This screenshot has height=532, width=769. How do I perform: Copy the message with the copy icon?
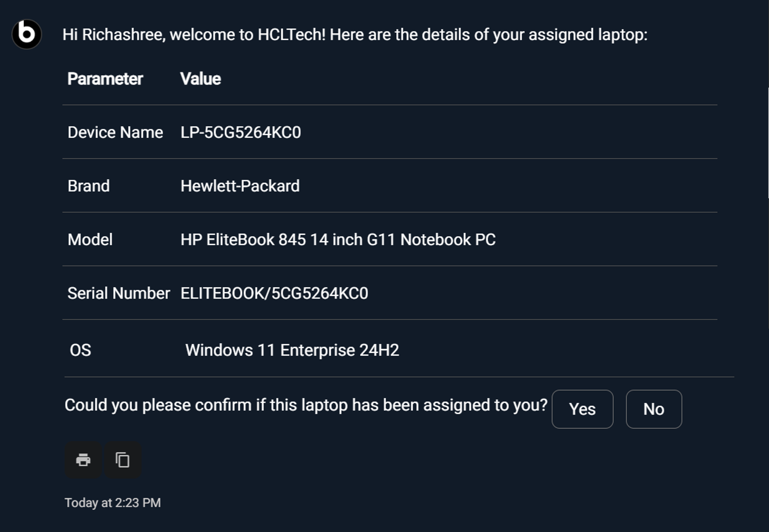(123, 460)
